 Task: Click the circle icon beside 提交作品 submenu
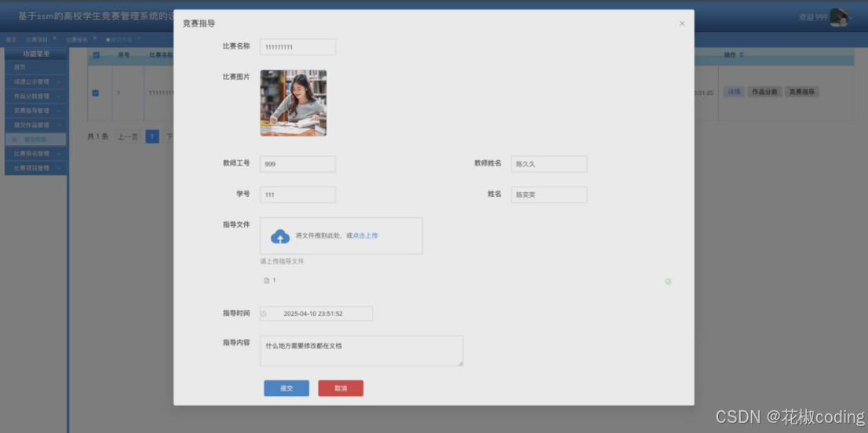tap(14, 140)
